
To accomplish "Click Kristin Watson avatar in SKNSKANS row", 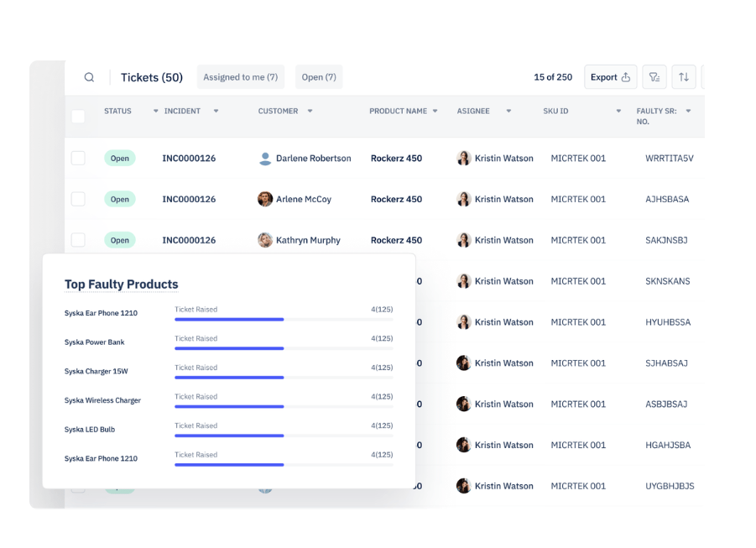I will 464,281.
